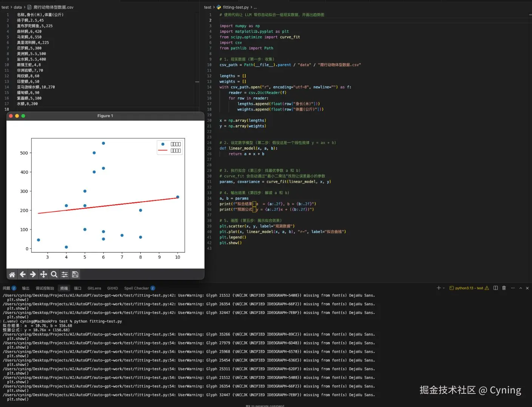
Task: Click CSV row '扬子鳄,2.5,45'
Action: (30, 20)
